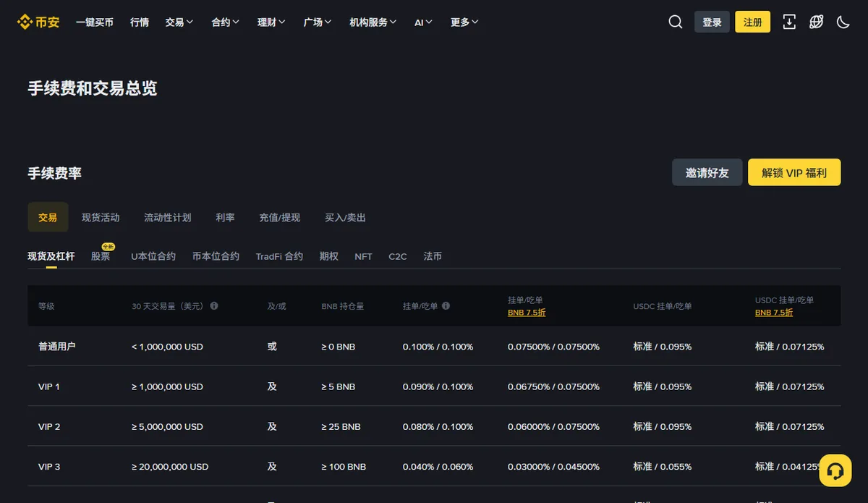Select the 期权 sub-tab

(x=329, y=256)
